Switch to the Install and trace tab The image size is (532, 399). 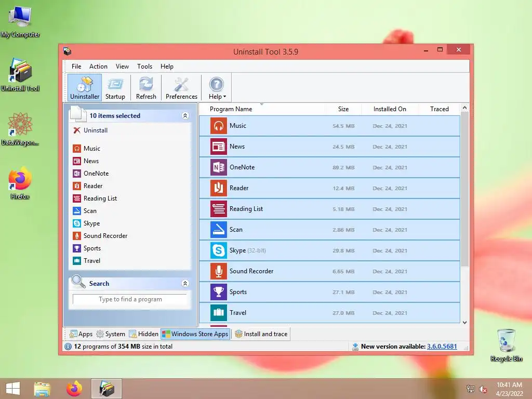[x=261, y=334]
